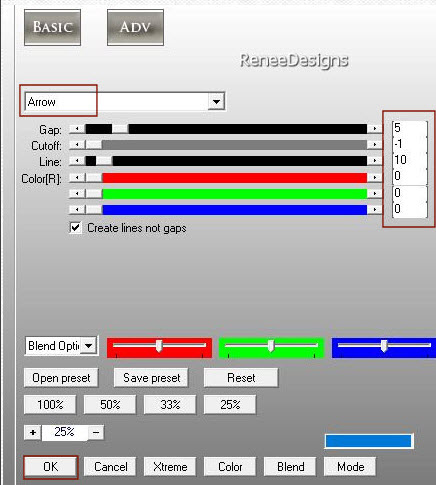Click the right arrow of Line slider

click(x=375, y=161)
